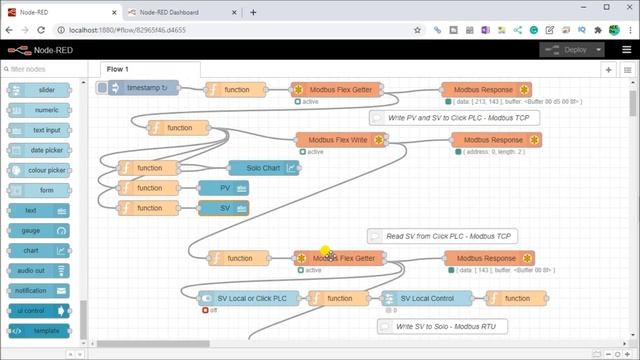Focus the filter nodes search field
640x360 pixels.
point(44,69)
